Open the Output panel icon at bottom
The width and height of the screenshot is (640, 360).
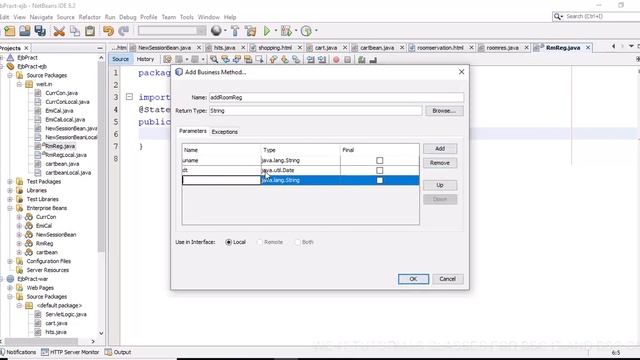[108, 352]
